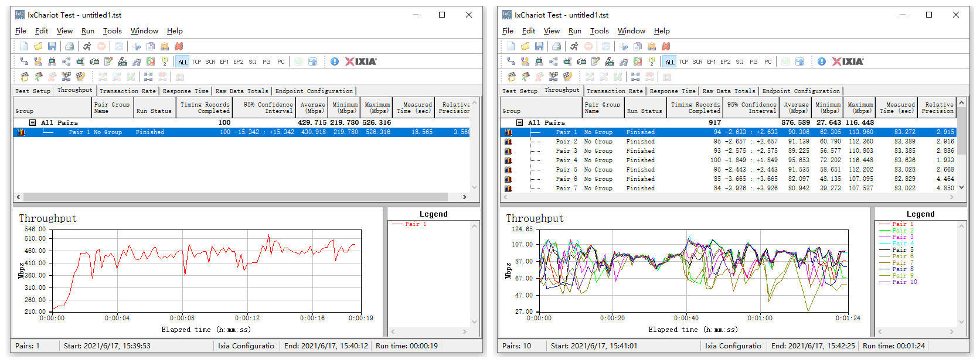Toggle PG filter in right window
The height and width of the screenshot is (363, 980).
coord(754,61)
